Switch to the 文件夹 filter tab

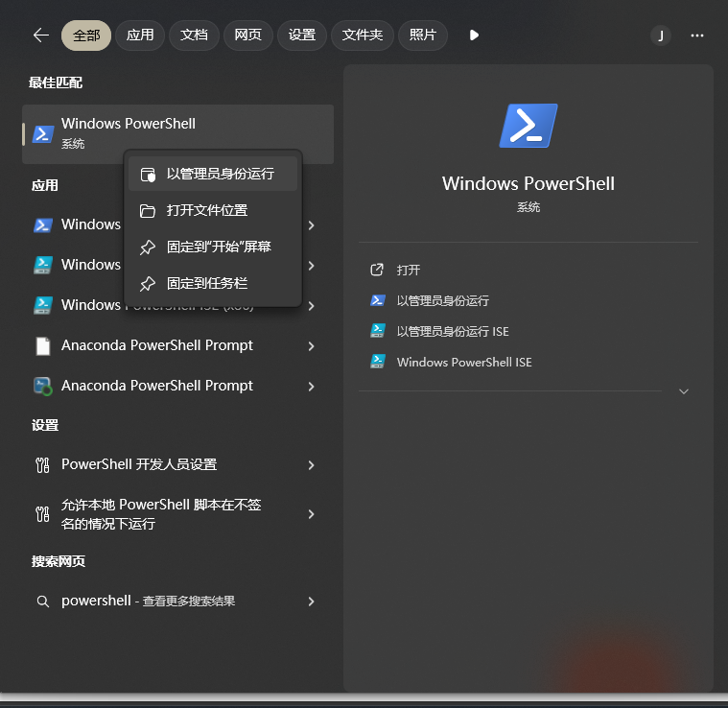pyautogui.click(x=363, y=35)
